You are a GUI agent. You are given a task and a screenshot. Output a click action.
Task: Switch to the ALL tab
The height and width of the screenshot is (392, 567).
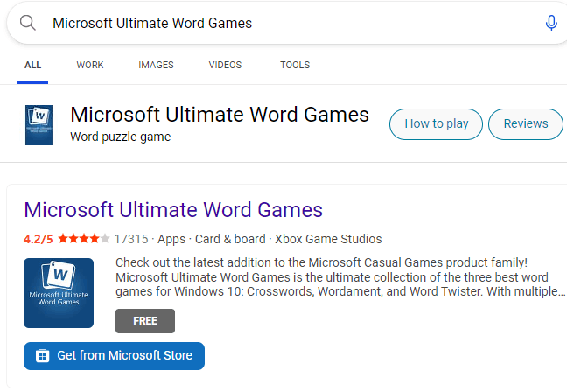tap(33, 65)
